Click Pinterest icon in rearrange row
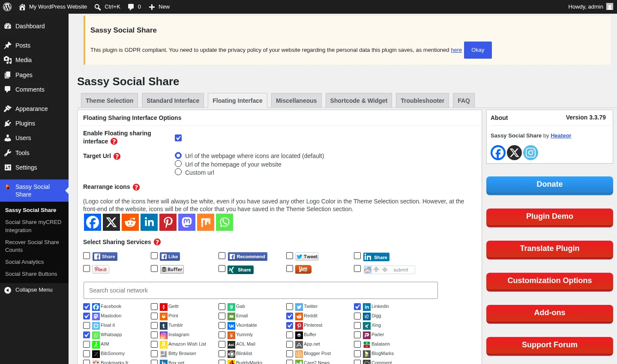Viewport: 617px width, 364px height. (x=168, y=222)
